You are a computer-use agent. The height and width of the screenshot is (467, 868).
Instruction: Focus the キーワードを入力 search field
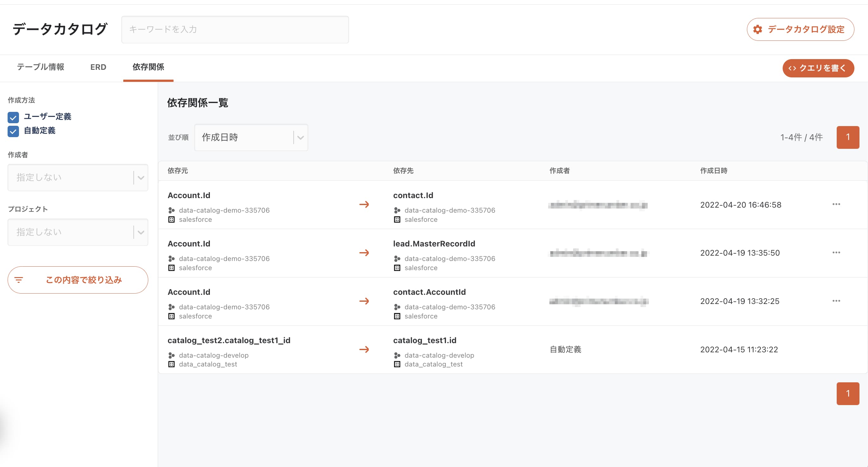(x=235, y=29)
